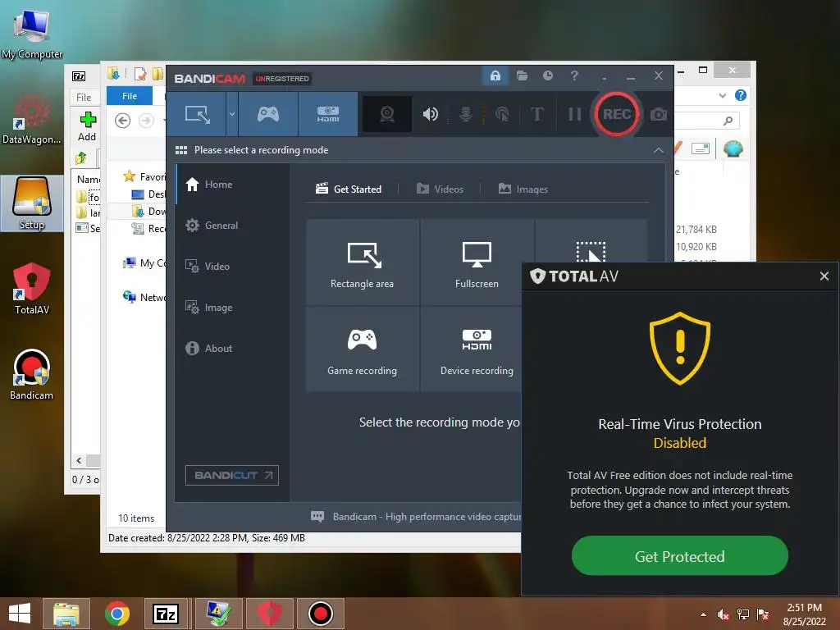Click the grid icon beside recording mode text
Screen dimensions: 840x630
point(181,150)
